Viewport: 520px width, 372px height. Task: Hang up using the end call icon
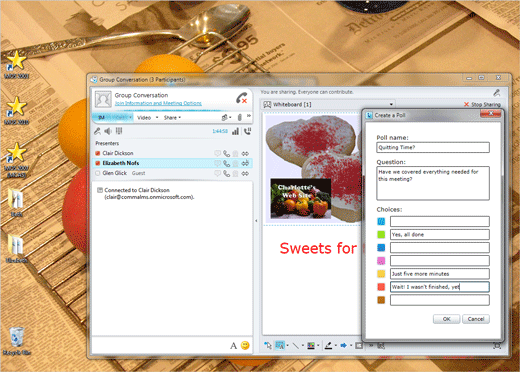coord(242,98)
